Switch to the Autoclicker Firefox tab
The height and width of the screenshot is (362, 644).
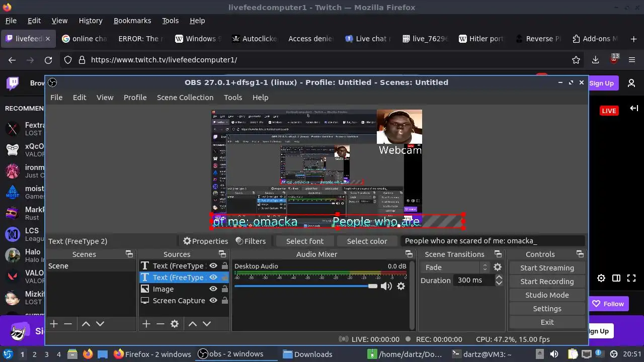[254, 39]
